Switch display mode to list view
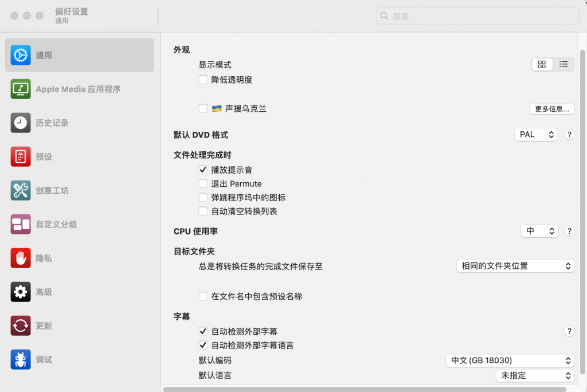587x392 pixels. 563,64
